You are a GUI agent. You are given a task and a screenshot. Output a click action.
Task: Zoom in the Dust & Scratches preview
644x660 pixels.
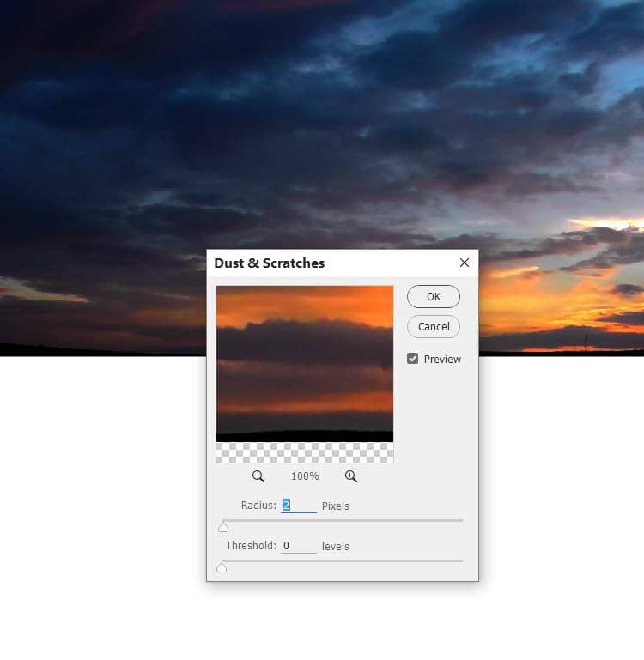pos(351,476)
